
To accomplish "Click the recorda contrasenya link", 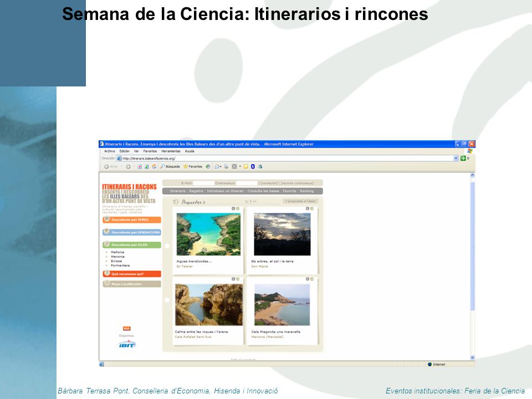I will coord(296,183).
